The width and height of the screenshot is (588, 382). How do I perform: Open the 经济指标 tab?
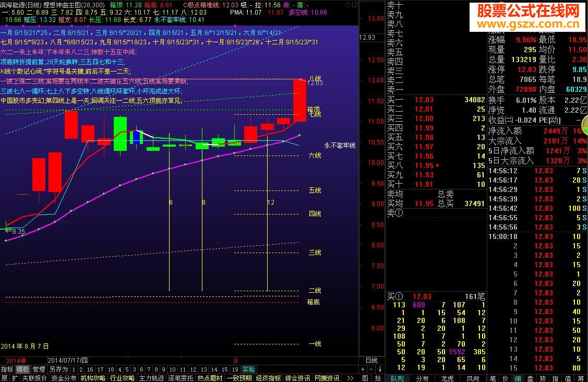click(269, 378)
